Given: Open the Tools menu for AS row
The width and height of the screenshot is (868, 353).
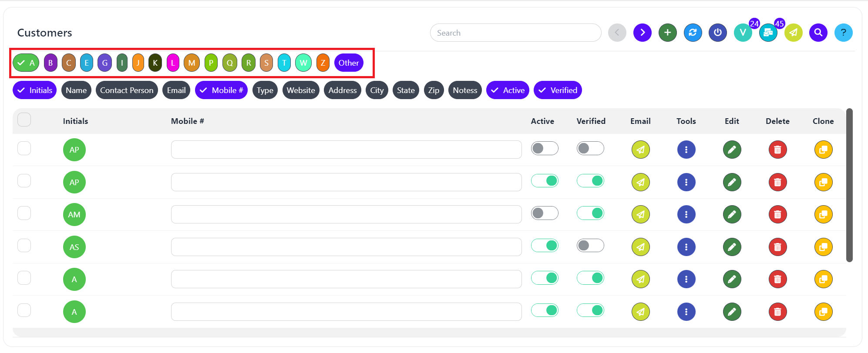Looking at the screenshot, I should click(x=686, y=247).
